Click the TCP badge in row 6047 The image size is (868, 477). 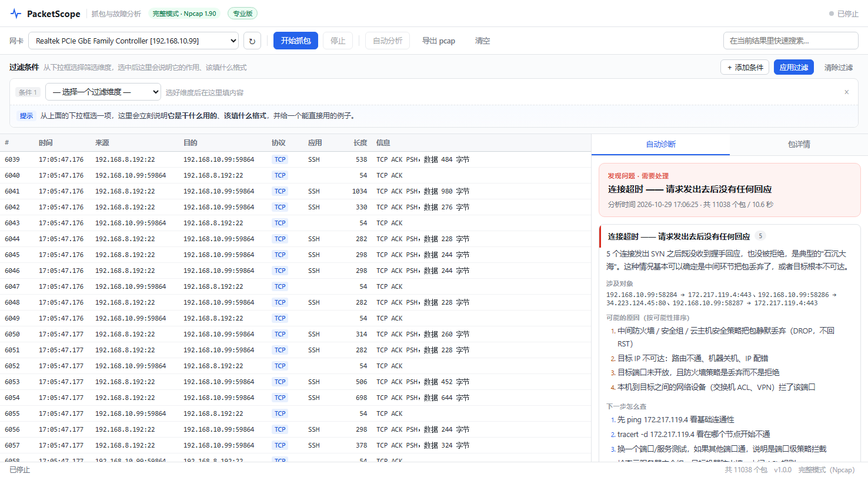tap(280, 286)
